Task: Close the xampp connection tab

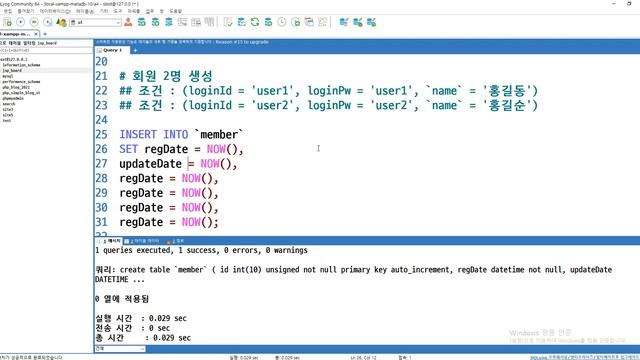Action: (36, 34)
